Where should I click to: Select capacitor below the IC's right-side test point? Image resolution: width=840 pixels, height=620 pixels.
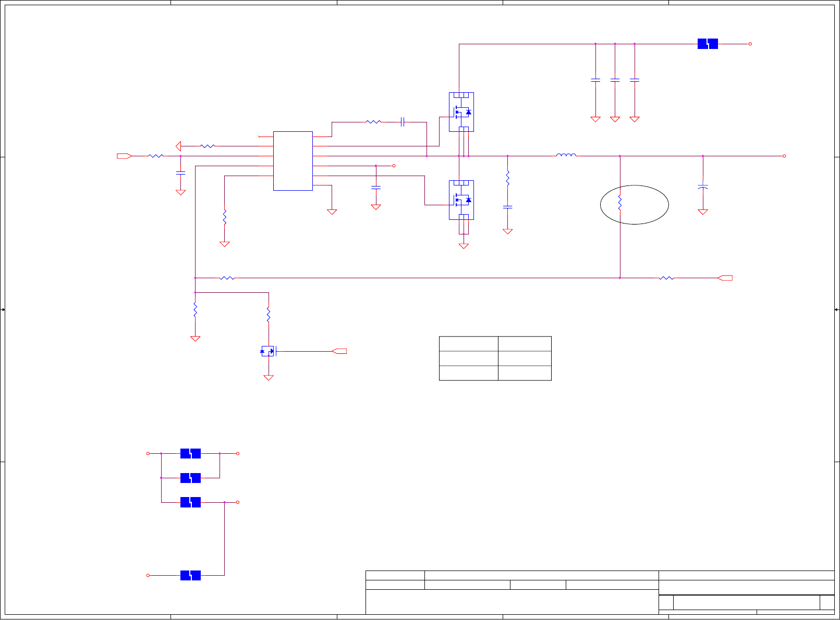tap(375, 187)
